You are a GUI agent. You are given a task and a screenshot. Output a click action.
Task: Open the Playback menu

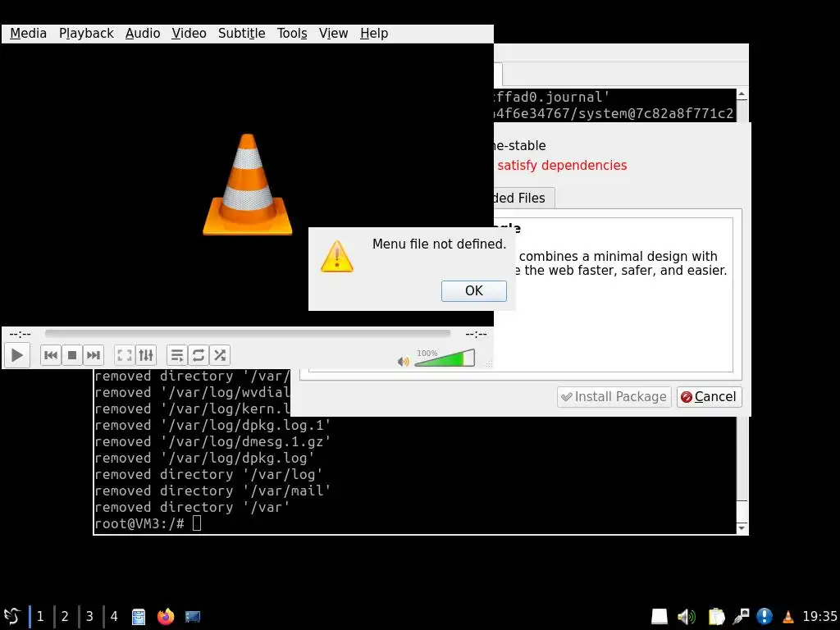pyautogui.click(x=86, y=33)
